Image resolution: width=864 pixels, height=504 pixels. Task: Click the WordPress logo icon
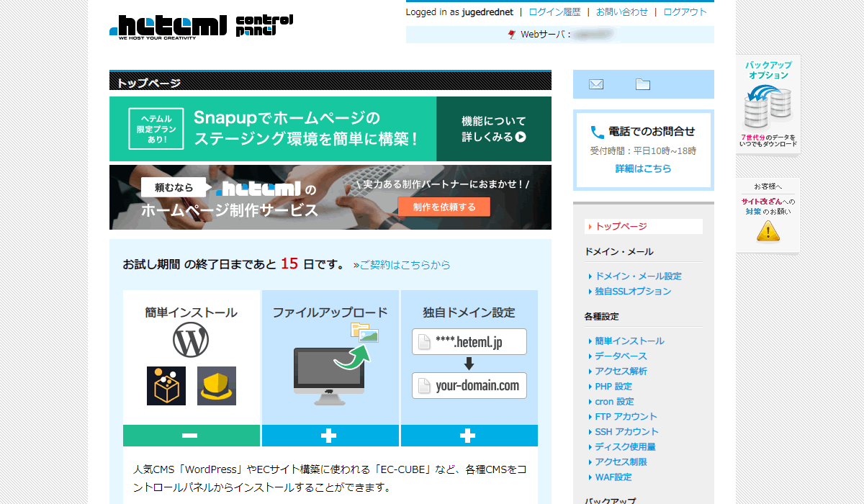[191, 340]
